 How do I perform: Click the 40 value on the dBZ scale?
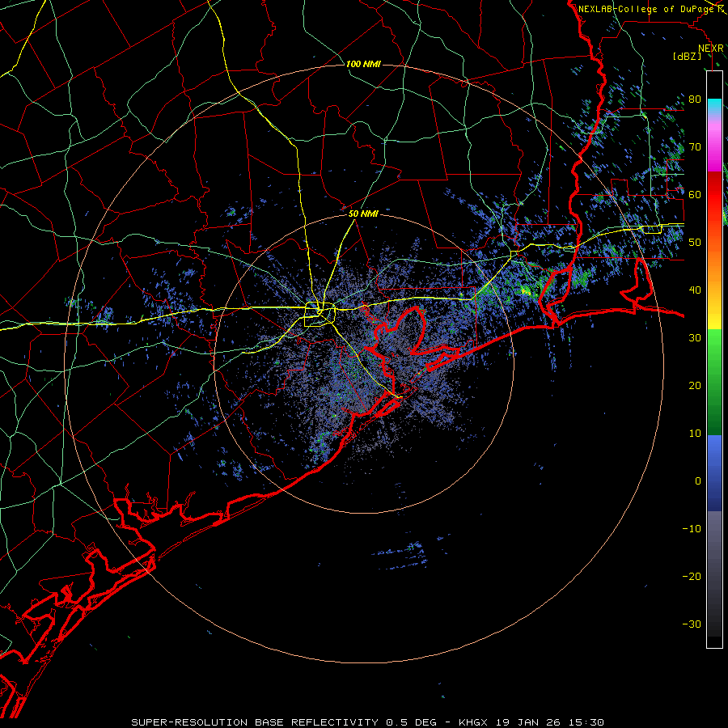pyautogui.click(x=695, y=290)
